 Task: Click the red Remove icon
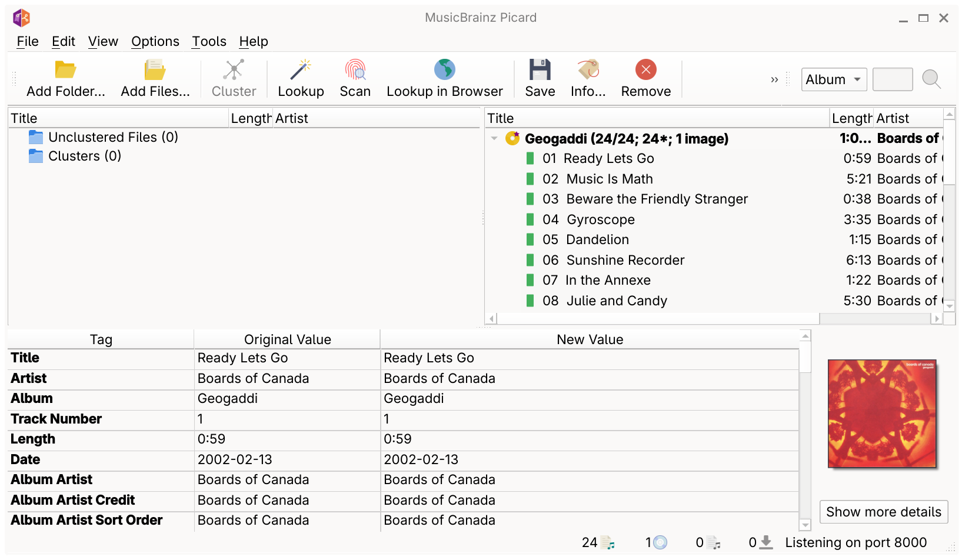click(x=645, y=70)
